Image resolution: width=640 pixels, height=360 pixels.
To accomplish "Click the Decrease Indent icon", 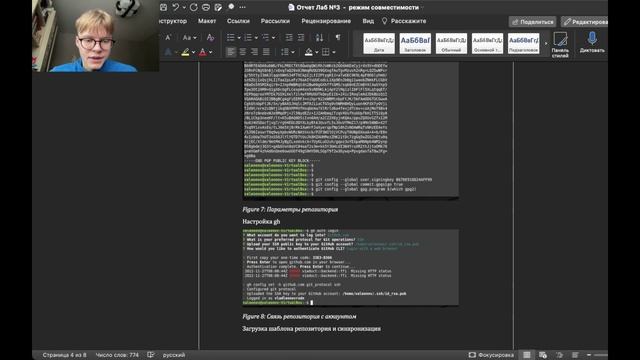I will coord(289,38).
